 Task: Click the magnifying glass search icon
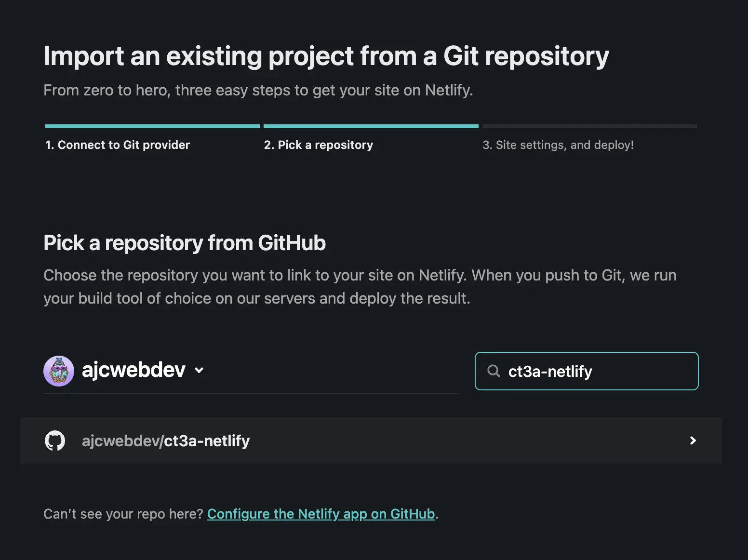point(494,371)
